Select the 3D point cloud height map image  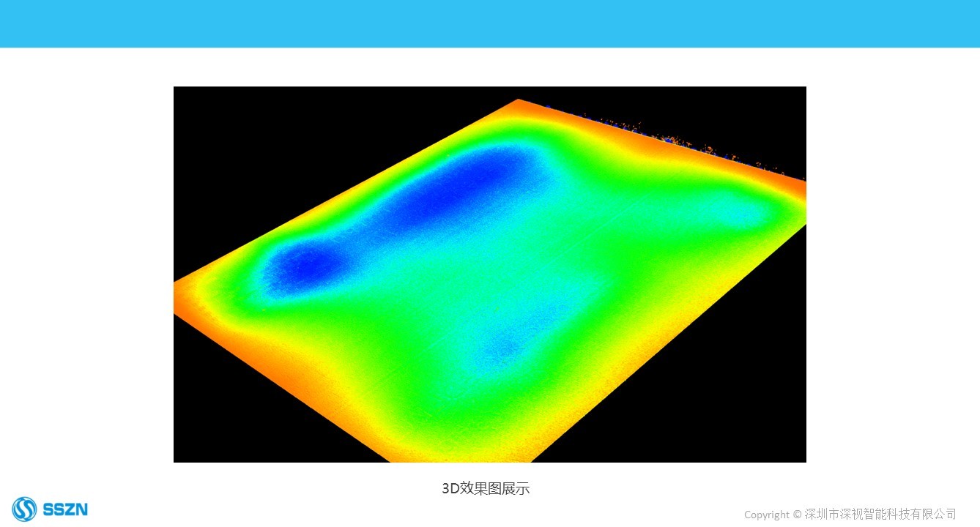point(489,274)
